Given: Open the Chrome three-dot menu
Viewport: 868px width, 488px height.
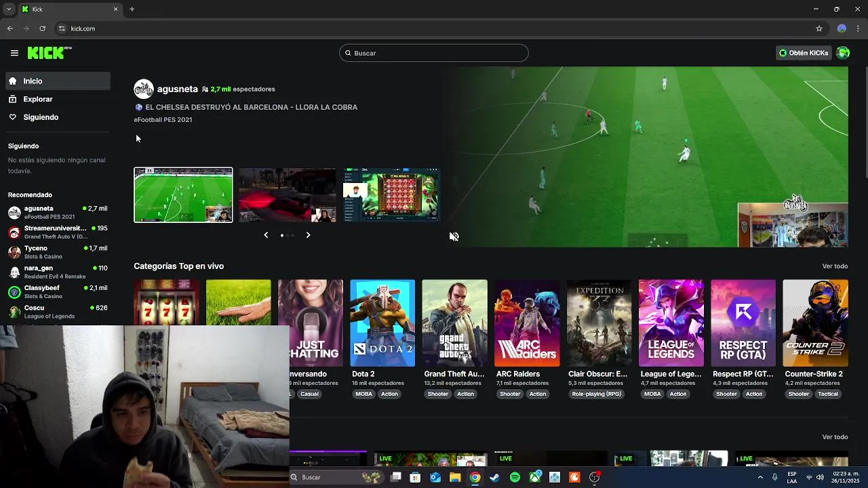Looking at the screenshot, I should 859,28.
